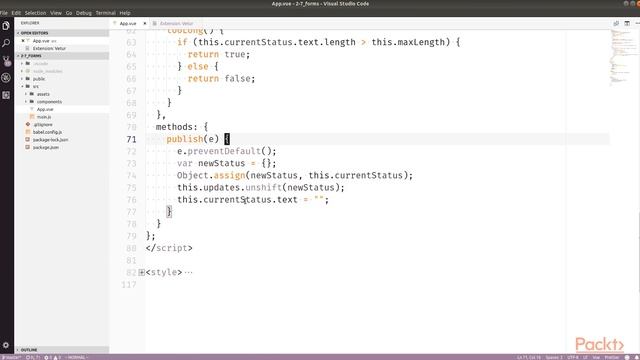Open the File menu

click(x=4, y=13)
